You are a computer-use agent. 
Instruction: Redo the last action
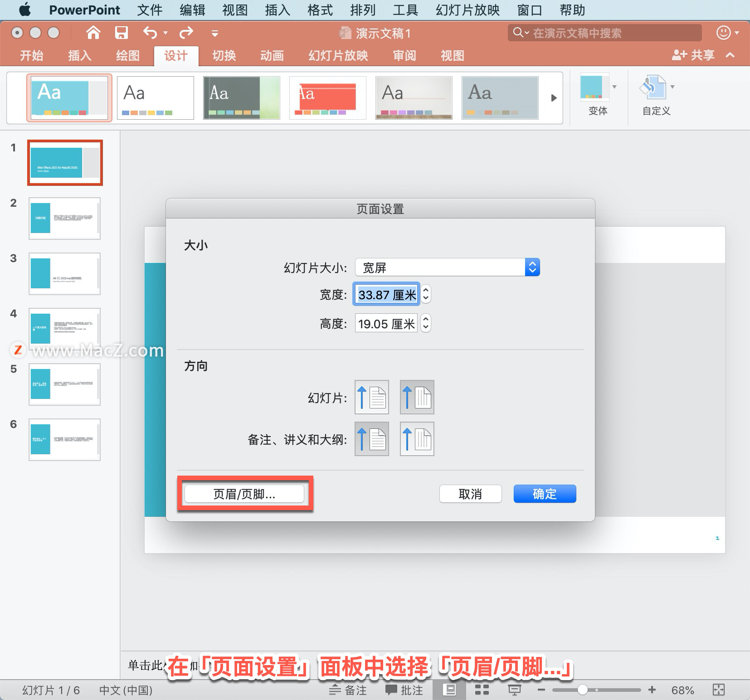click(186, 33)
